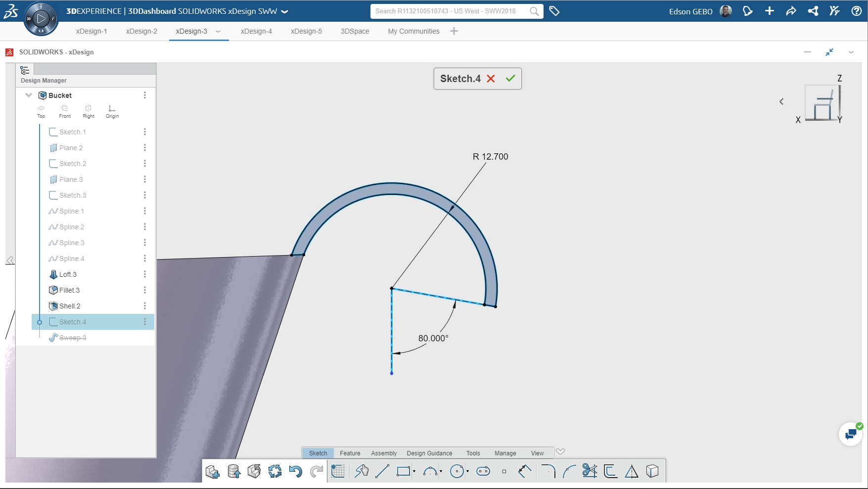Select the Line sketch tool
868x489 pixels.
381,471
